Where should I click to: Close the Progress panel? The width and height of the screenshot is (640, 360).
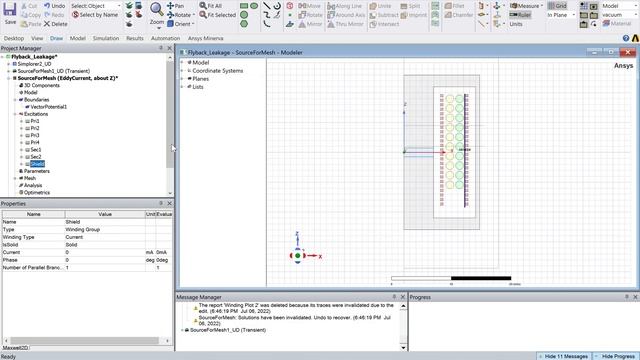coord(635,297)
